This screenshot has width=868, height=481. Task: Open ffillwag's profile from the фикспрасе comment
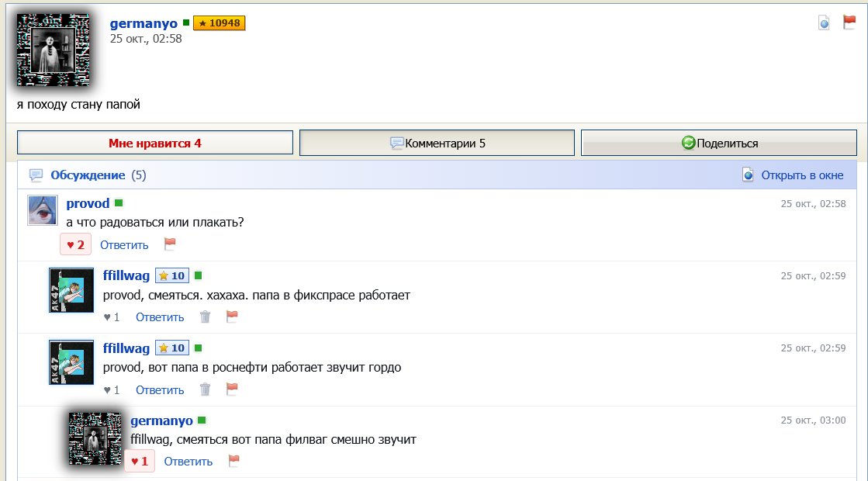(x=126, y=275)
